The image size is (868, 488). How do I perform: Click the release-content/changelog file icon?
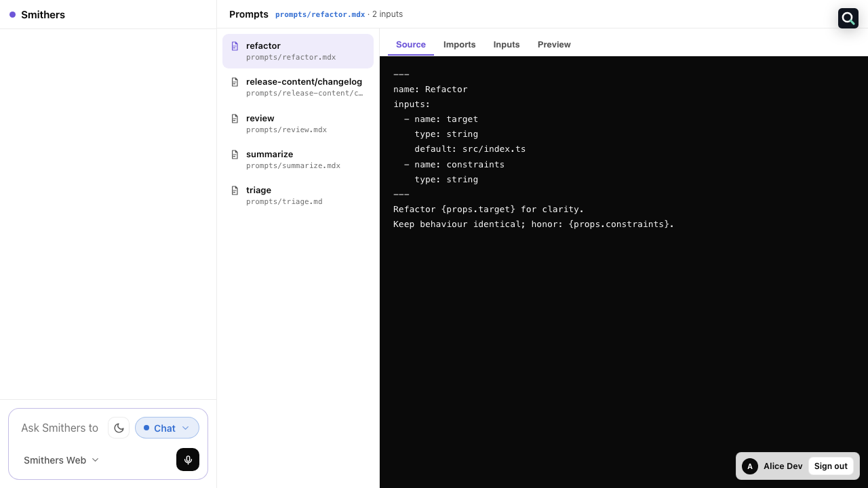(x=235, y=82)
